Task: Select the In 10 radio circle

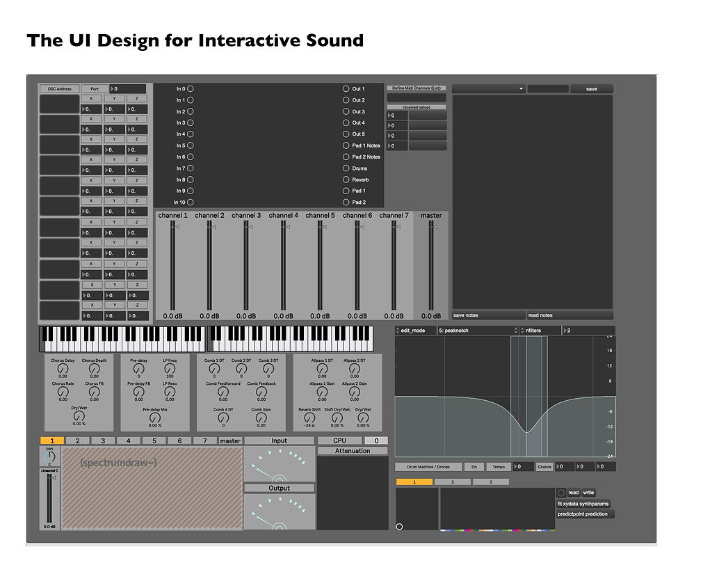Action: (191, 202)
